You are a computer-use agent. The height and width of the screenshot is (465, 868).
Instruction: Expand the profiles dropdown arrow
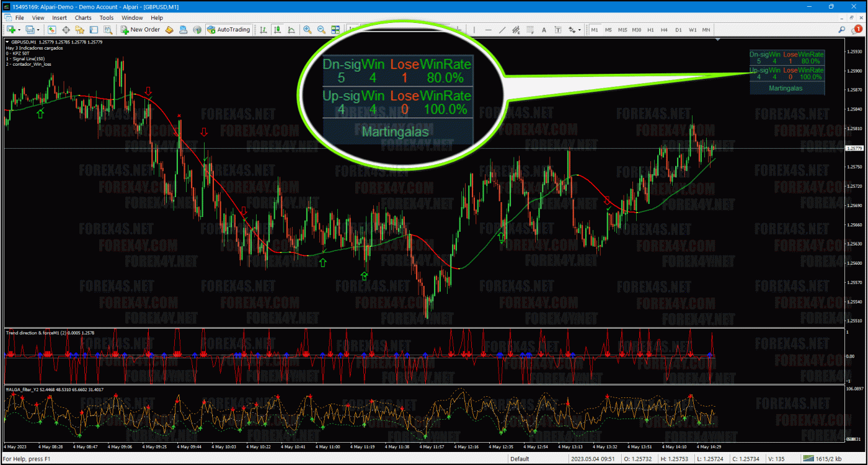click(x=38, y=30)
